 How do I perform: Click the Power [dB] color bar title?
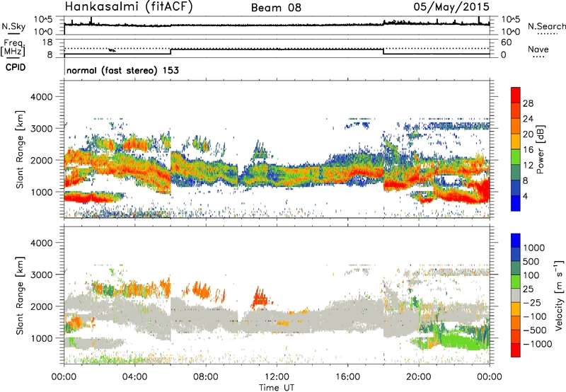coord(540,149)
